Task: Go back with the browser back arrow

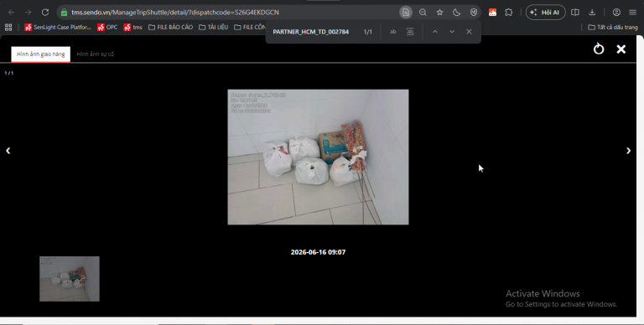Action: click(x=12, y=13)
